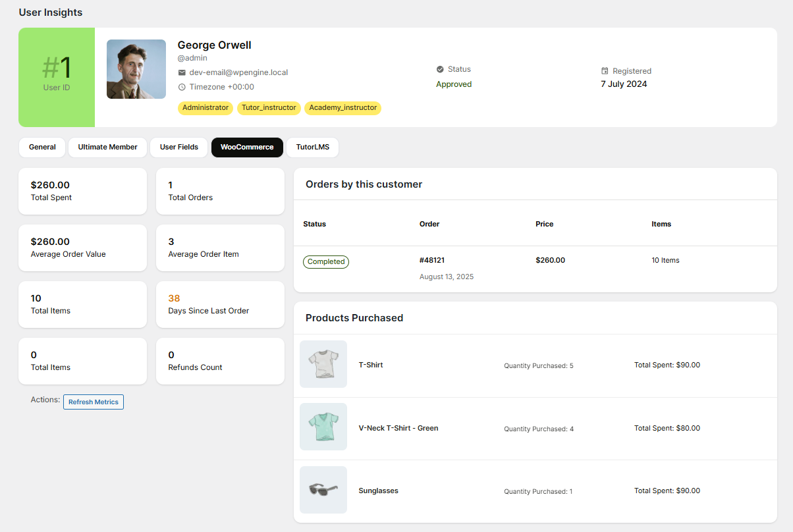Viewport: 793px width, 532px height.
Task: Switch to the General tab
Action: coord(42,147)
